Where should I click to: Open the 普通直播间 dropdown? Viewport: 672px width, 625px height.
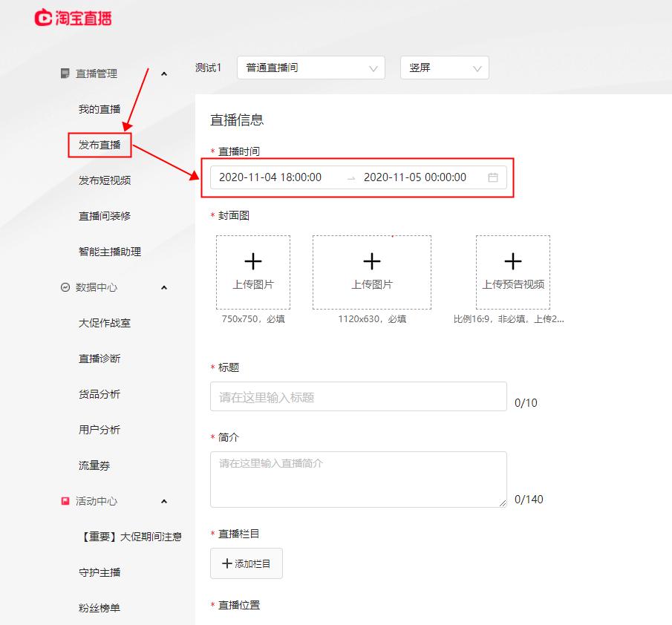pyautogui.click(x=310, y=68)
